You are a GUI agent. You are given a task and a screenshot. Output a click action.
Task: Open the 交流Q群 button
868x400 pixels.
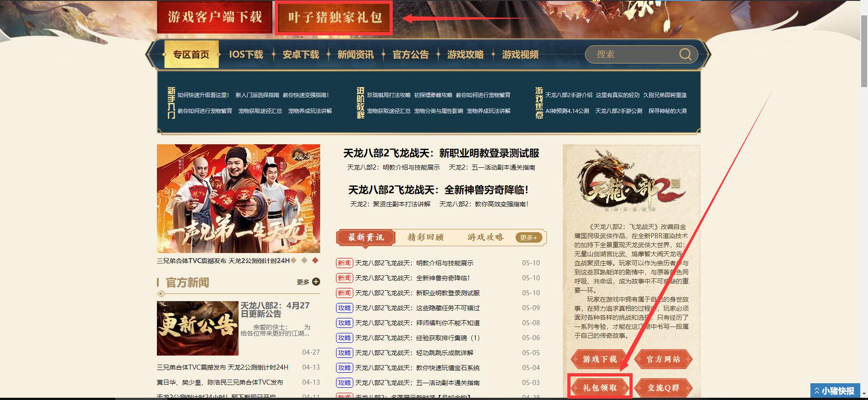[663, 388]
